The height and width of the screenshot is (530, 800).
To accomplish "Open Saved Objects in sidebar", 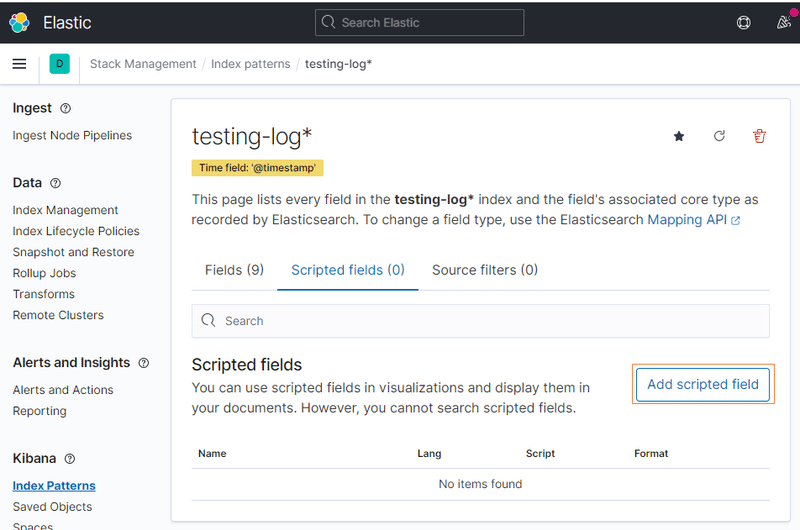I will [x=52, y=507].
